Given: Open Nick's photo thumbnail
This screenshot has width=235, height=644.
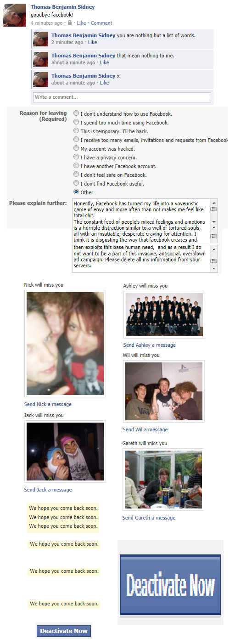Looking at the screenshot, I should pos(65,344).
